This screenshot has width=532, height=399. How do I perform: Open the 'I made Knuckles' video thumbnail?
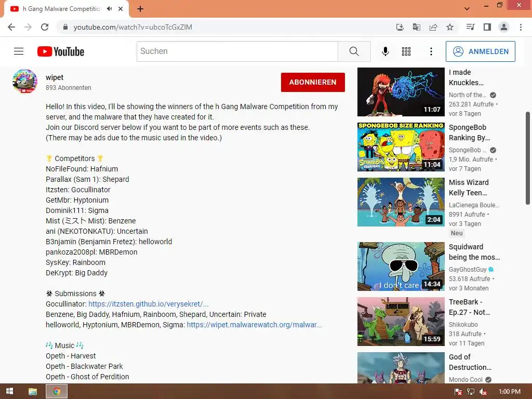[x=401, y=92]
